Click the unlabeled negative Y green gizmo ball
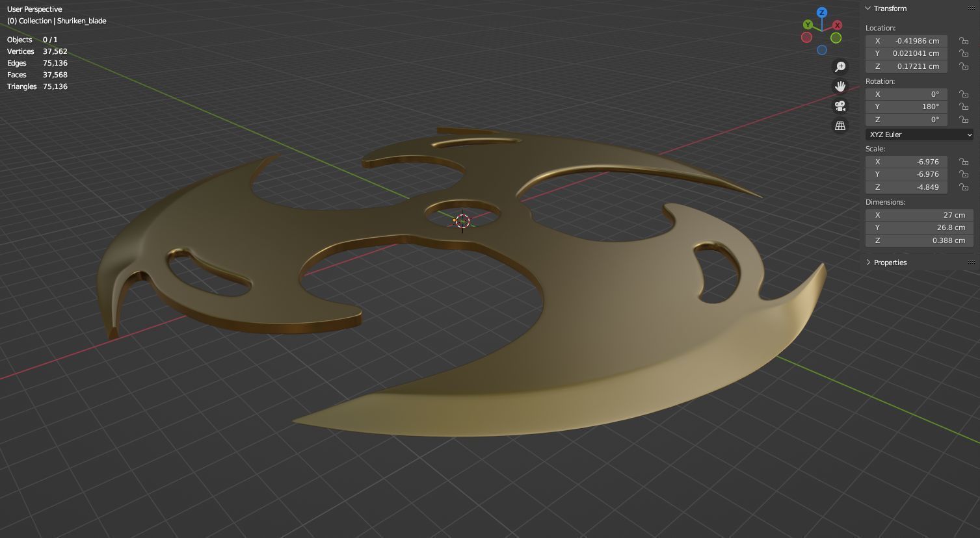The height and width of the screenshot is (538, 980). coord(836,38)
